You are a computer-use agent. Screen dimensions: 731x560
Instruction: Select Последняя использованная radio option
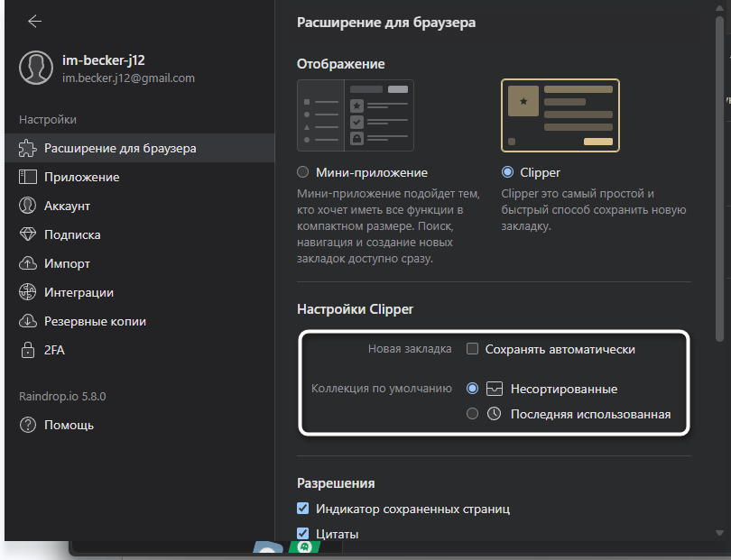pos(472,414)
